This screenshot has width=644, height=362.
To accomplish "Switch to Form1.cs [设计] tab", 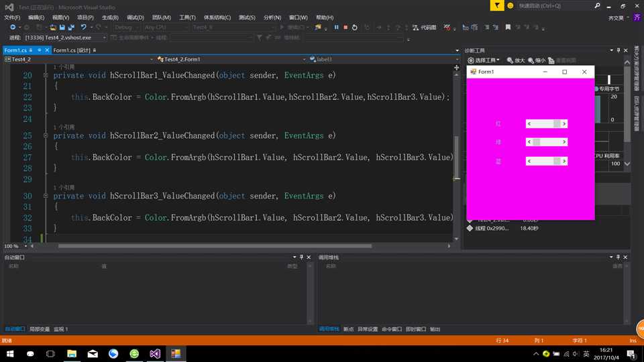I will 72,50.
